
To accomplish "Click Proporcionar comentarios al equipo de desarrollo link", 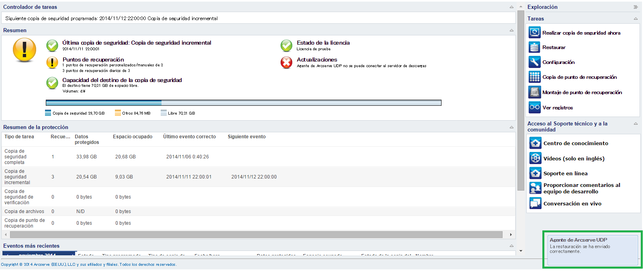I will coord(582,188).
